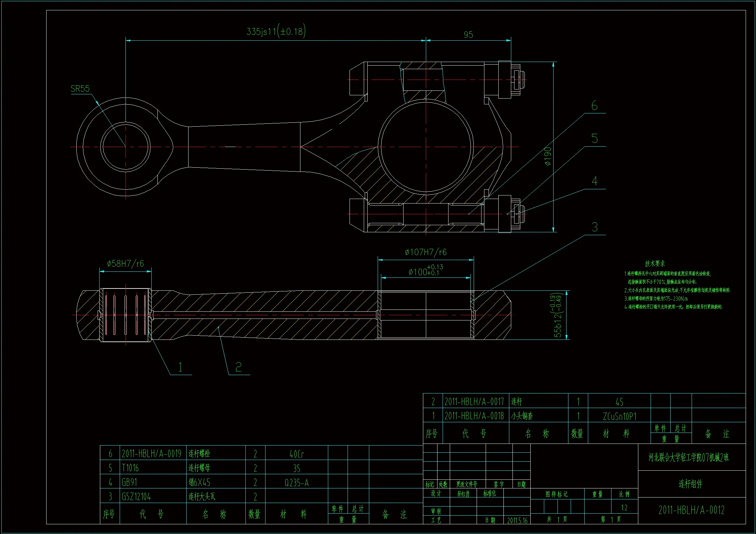
Task: Select part callout number 1
Action: pos(180,367)
